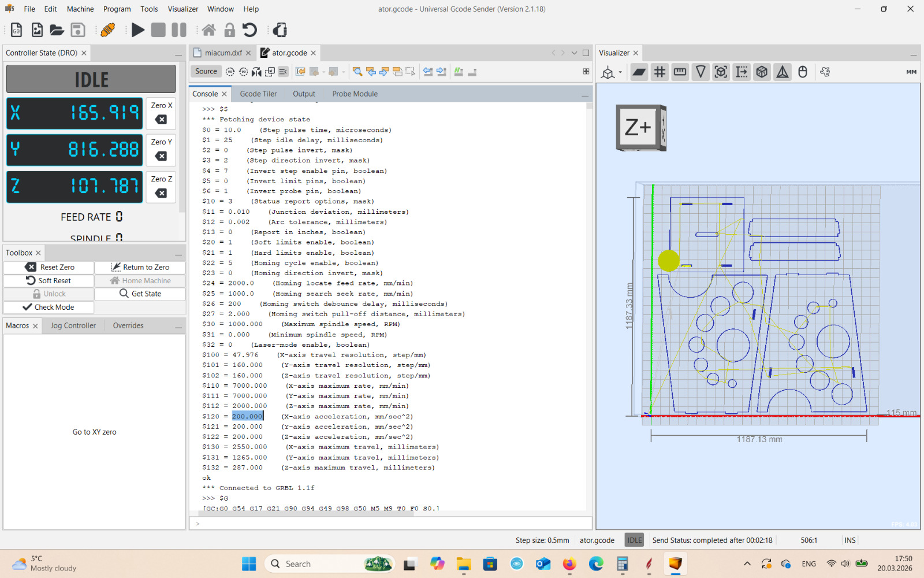Click the Return to Zero button
Viewport: 924px width, 578px height.
(140, 267)
